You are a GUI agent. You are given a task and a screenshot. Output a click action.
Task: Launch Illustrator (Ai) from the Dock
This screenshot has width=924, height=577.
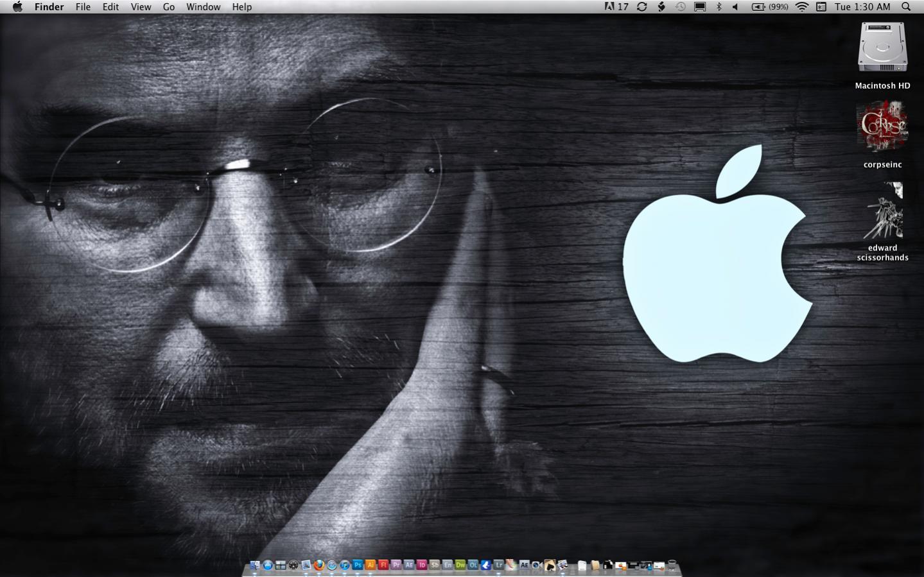click(370, 565)
